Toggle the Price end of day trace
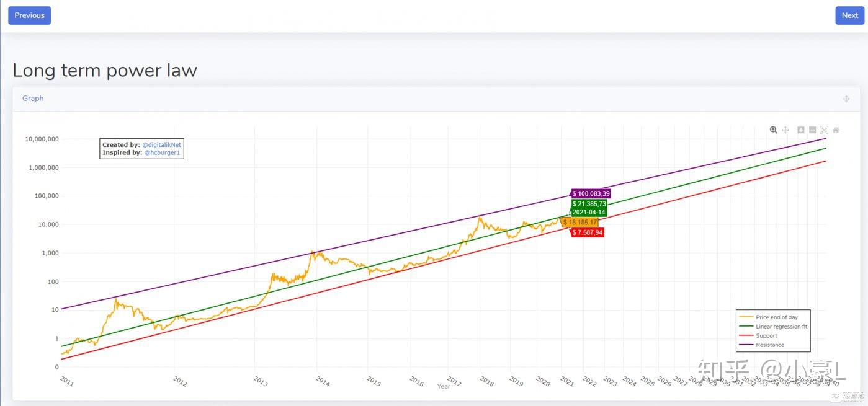 776,317
